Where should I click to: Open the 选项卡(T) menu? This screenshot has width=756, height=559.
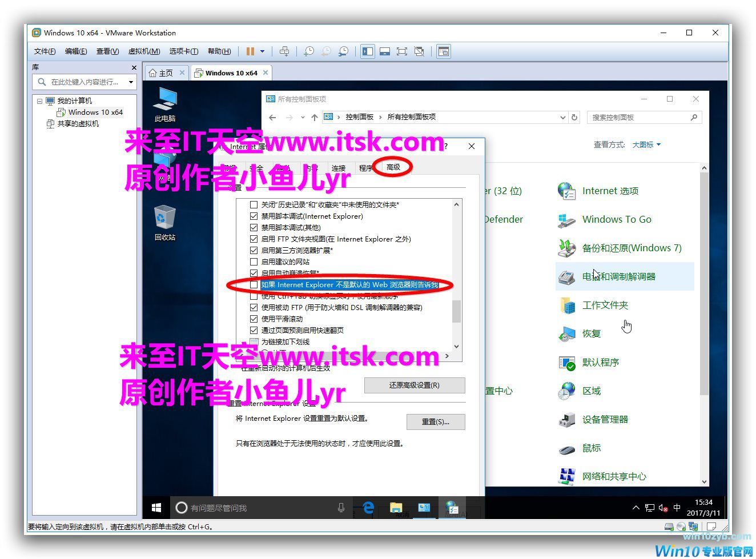click(x=184, y=51)
